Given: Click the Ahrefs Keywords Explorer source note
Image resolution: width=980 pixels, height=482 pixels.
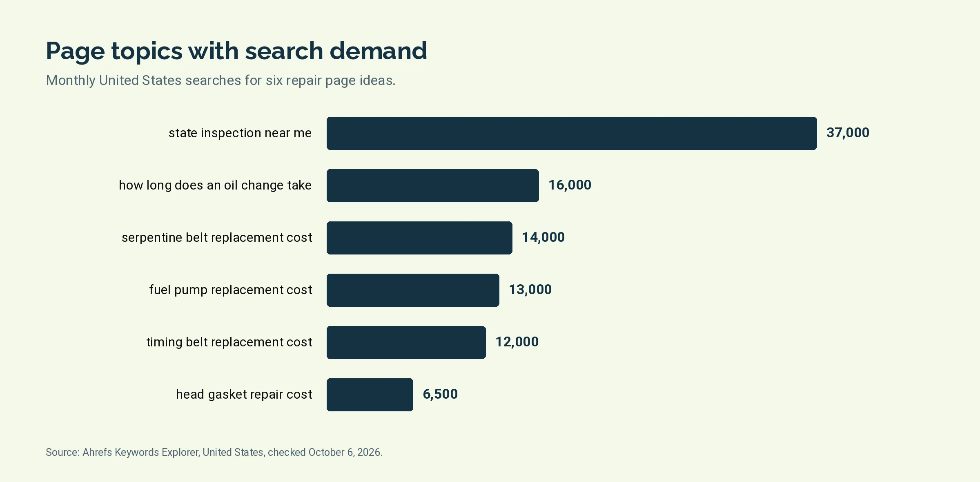Looking at the screenshot, I should 214,453.
